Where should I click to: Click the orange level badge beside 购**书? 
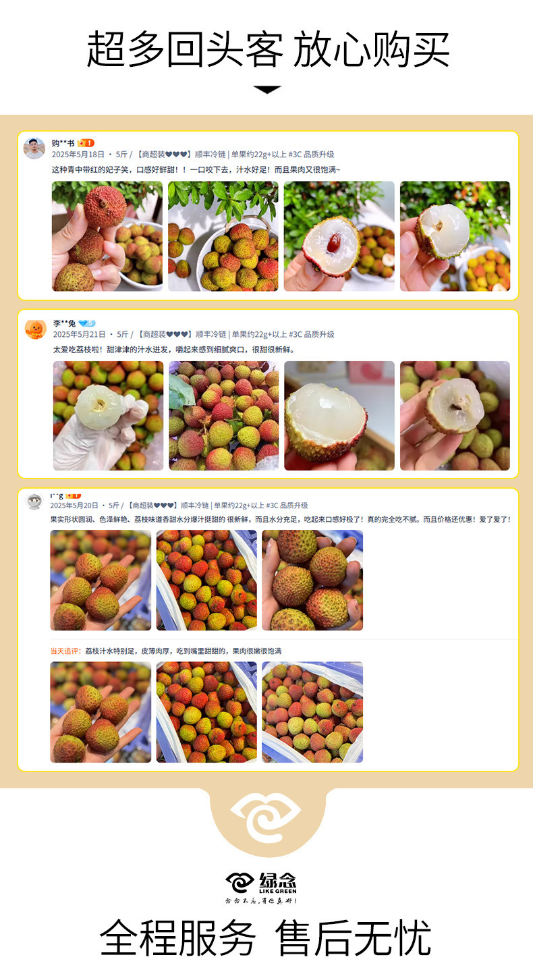(86, 143)
